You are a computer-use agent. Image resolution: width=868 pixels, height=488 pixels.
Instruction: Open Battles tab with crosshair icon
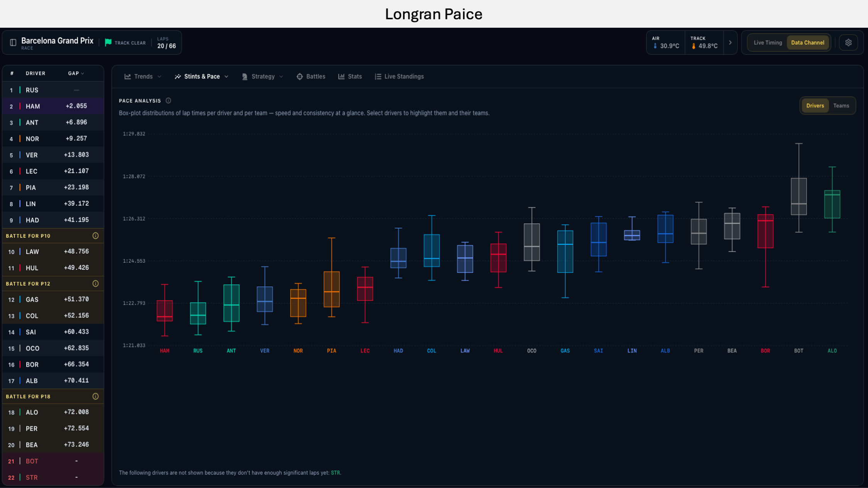311,76
